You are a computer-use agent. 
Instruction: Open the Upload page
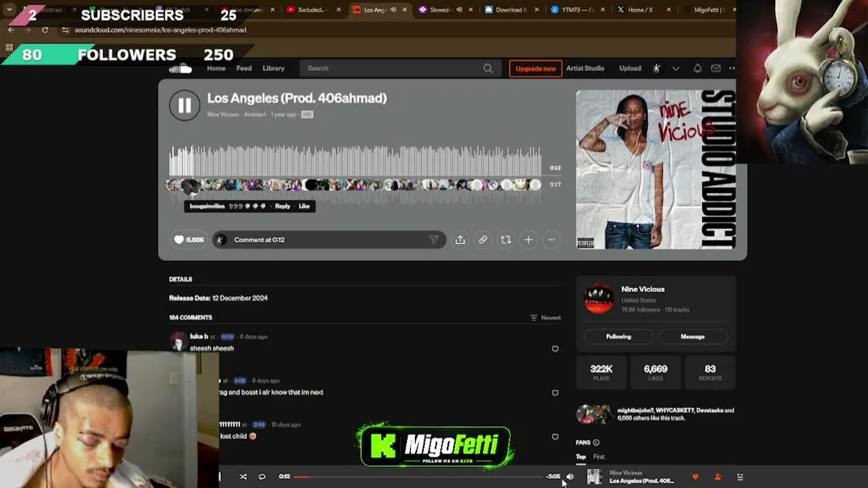click(x=630, y=68)
